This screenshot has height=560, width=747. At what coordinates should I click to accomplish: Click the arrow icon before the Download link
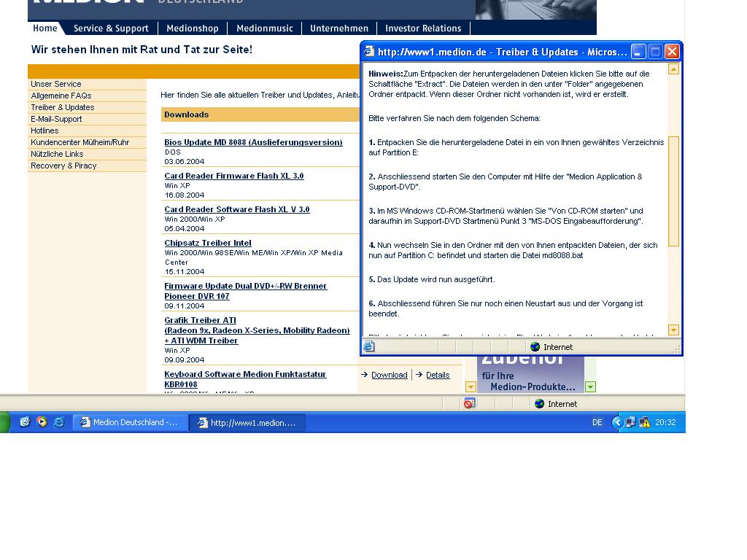coord(365,375)
